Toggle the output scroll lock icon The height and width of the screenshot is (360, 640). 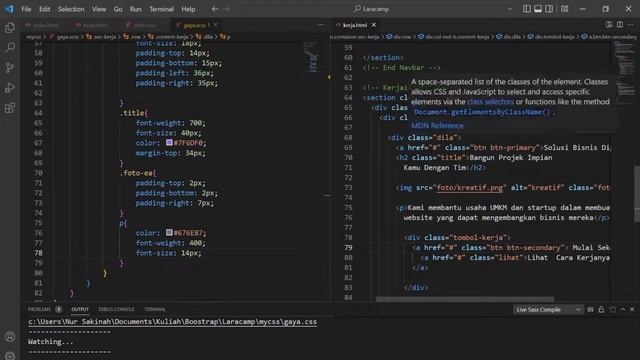click(601, 310)
